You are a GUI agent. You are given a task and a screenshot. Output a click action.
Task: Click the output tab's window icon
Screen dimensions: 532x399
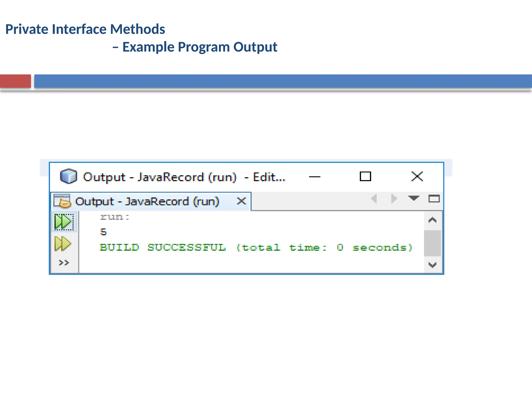(62, 201)
